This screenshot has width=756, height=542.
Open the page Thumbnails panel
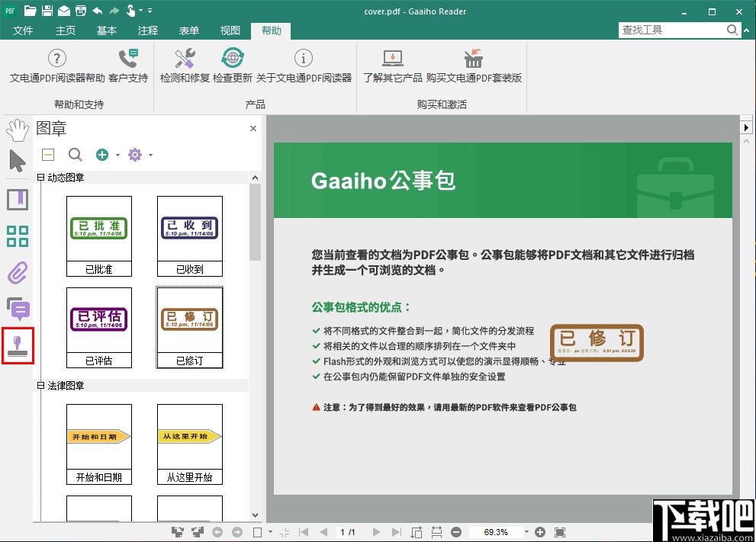coord(18,236)
